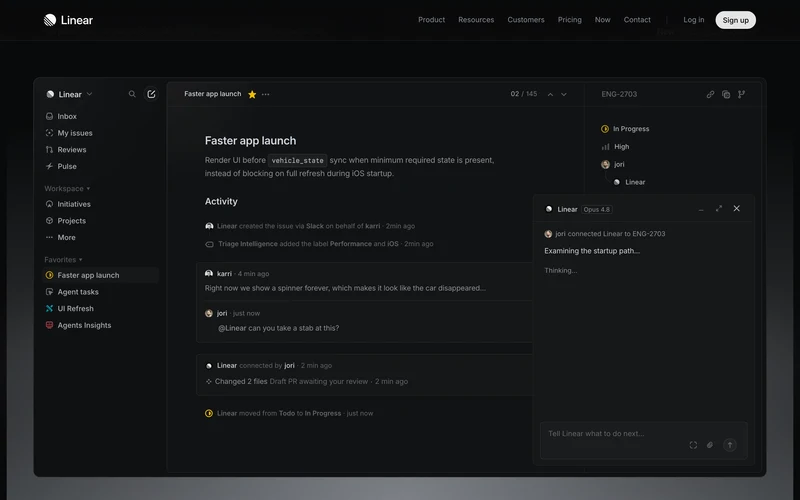Open the Contact page
This screenshot has height=500, width=800.
coord(637,20)
